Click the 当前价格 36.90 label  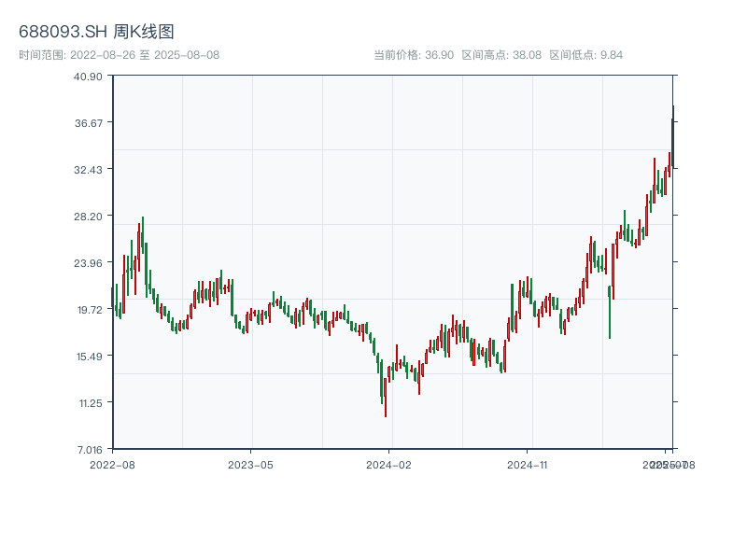[x=414, y=55]
